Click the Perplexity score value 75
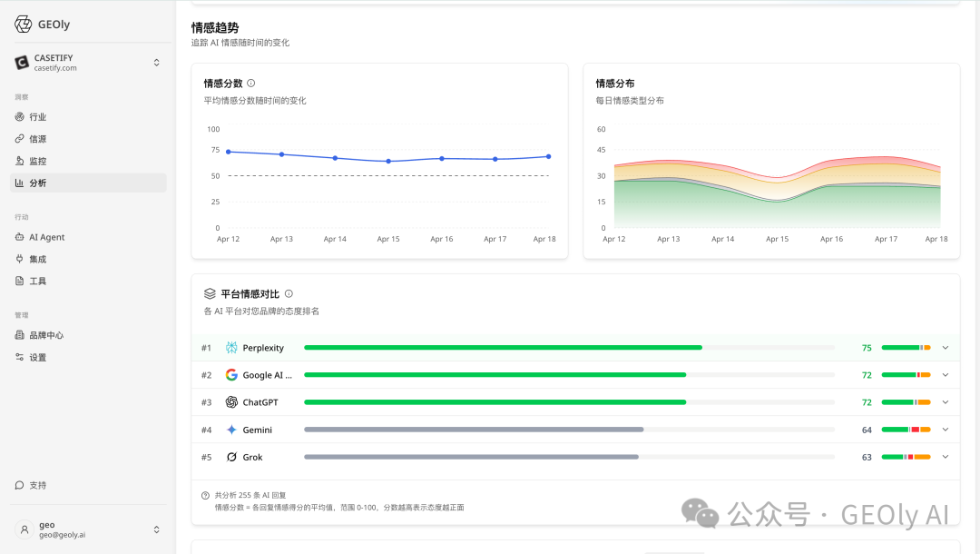The width and height of the screenshot is (980, 554). click(x=867, y=348)
